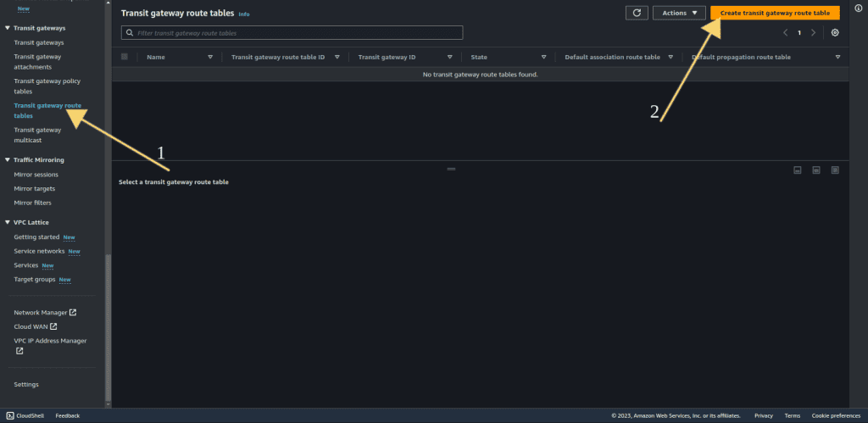Sort by Name column arrow
The image size is (868, 423).
(x=210, y=57)
